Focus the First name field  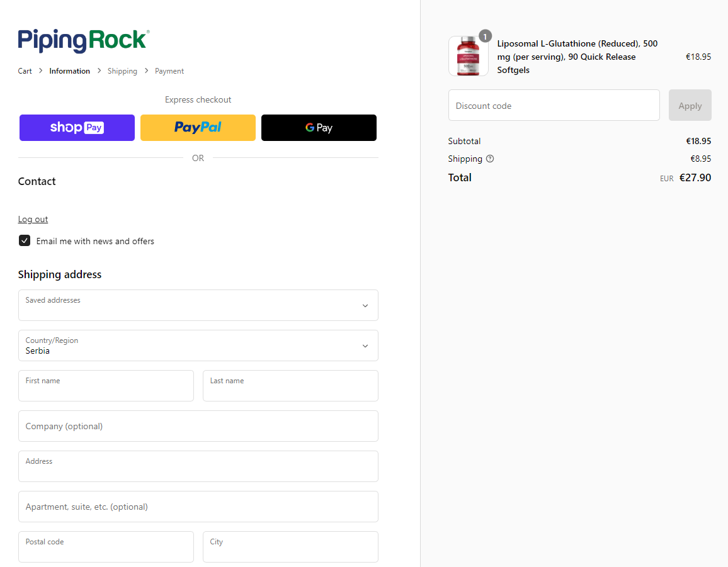[106, 386]
